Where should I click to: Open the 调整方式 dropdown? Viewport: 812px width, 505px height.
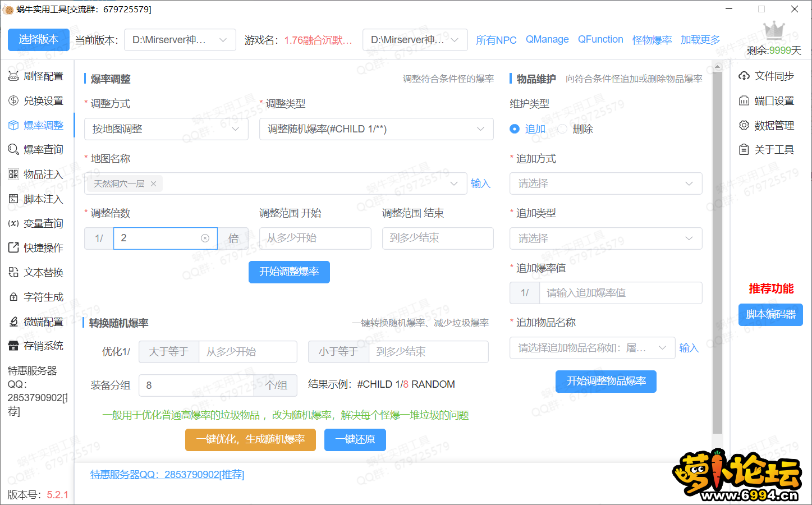[166, 129]
